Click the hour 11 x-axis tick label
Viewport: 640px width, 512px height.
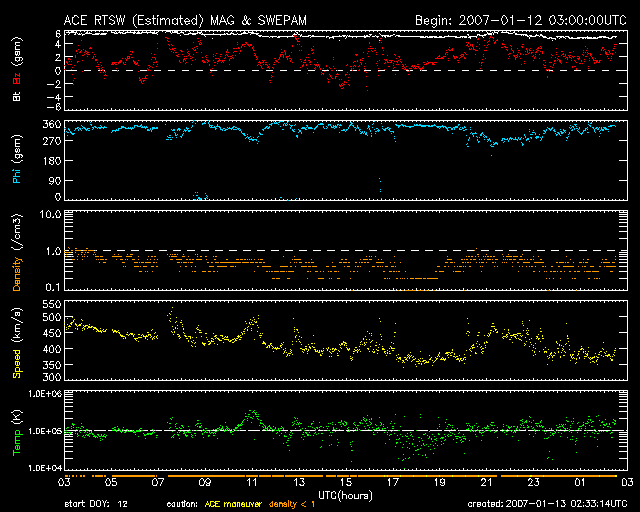coord(251,482)
